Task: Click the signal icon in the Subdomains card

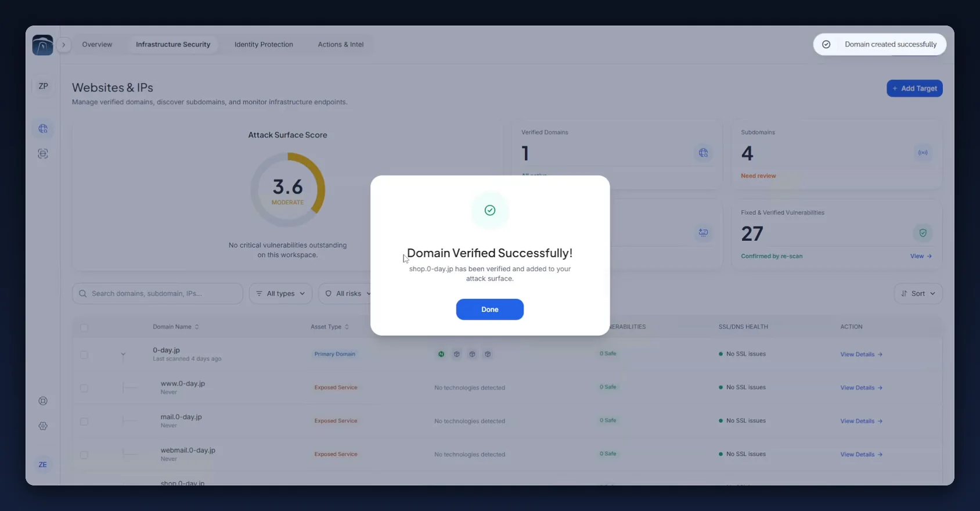Action: point(923,153)
